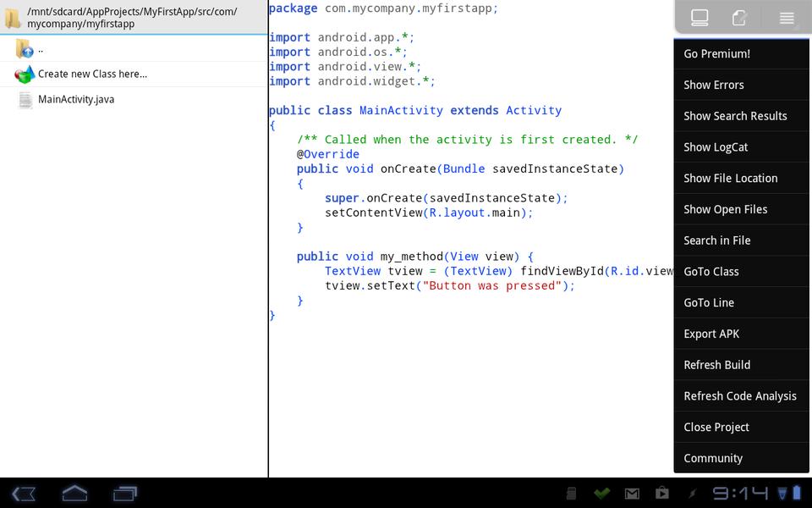
Task: Tap the Android home button
Action: (74, 493)
